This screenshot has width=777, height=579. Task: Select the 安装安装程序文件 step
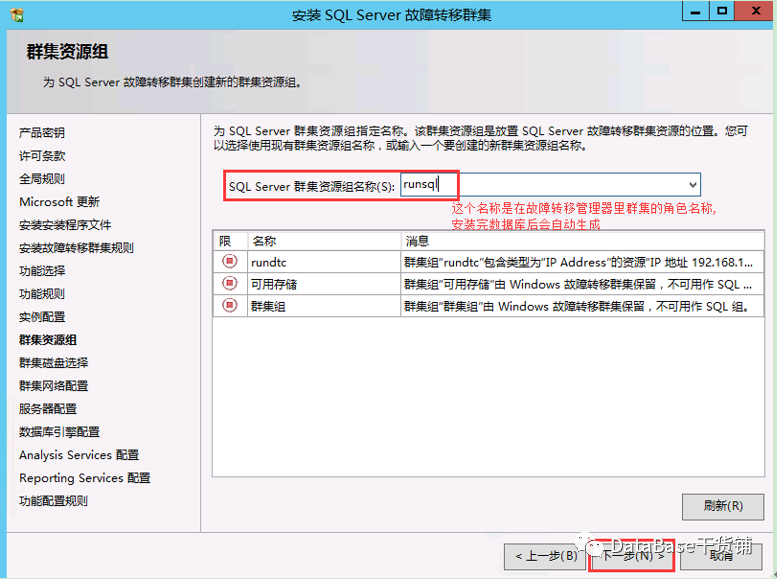click(x=65, y=225)
